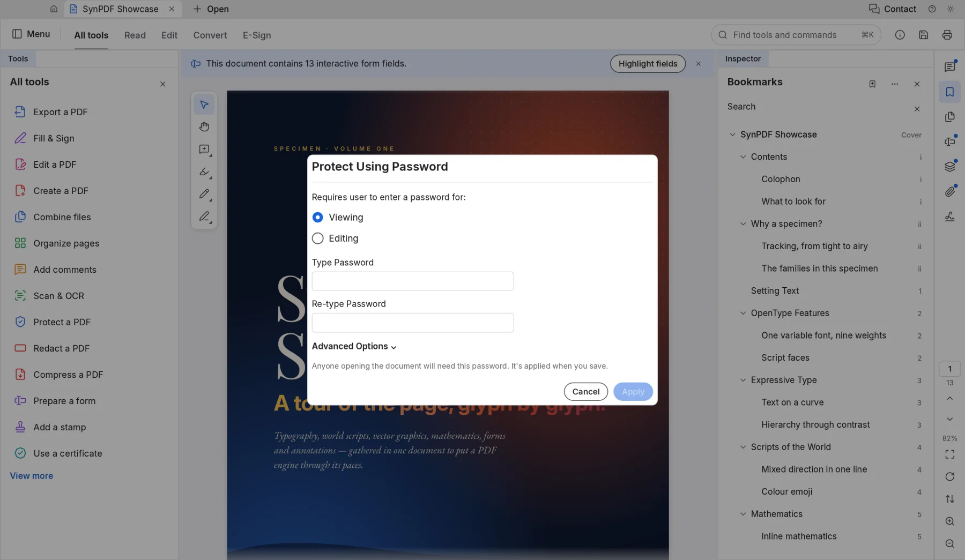965x560 pixels.
Task: Open the stamps panel icon
Action: tap(949, 216)
